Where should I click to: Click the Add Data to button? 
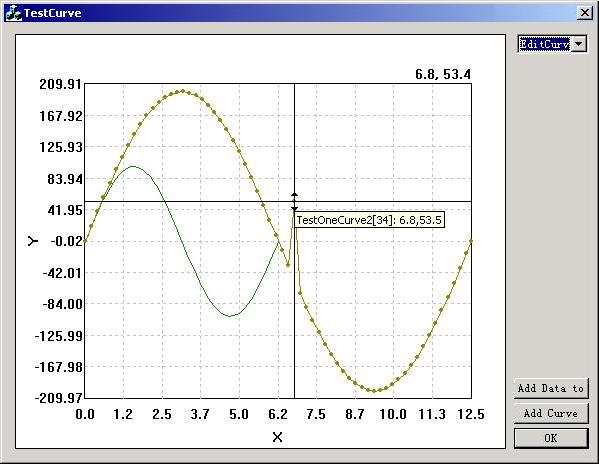pyautogui.click(x=550, y=388)
